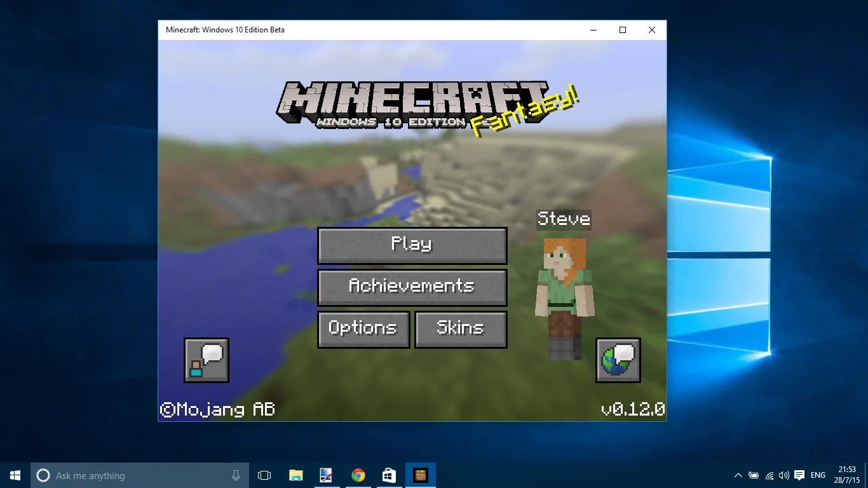Viewport: 868px width, 488px height.
Task: Minimize the Minecraft window
Action: pos(593,30)
